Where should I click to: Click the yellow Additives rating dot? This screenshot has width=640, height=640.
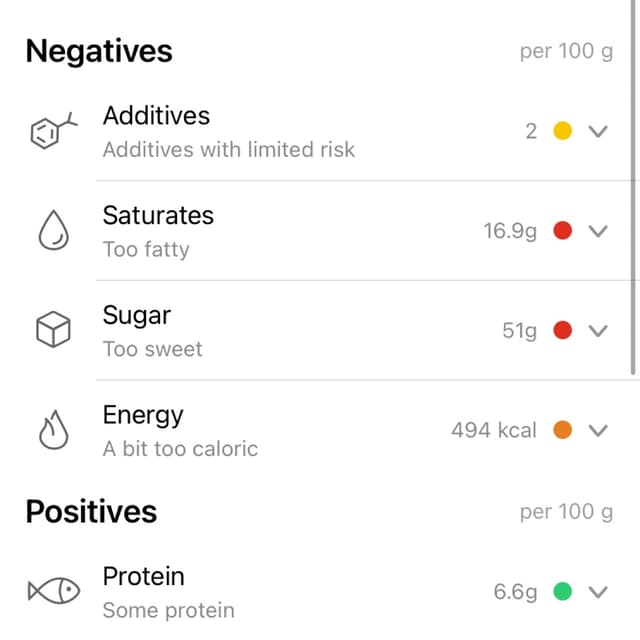pos(562,131)
